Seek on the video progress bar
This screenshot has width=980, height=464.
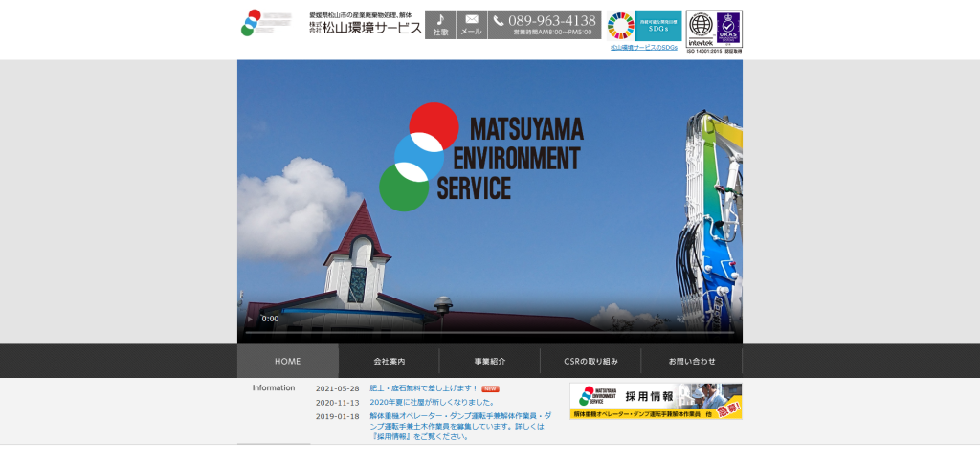pyautogui.click(x=489, y=332)
